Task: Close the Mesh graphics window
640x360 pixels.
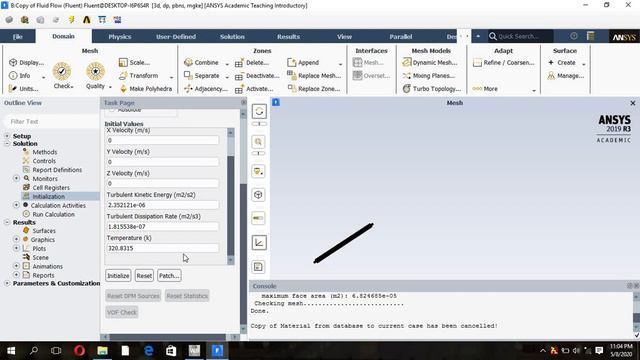Action: coord(633,103)
